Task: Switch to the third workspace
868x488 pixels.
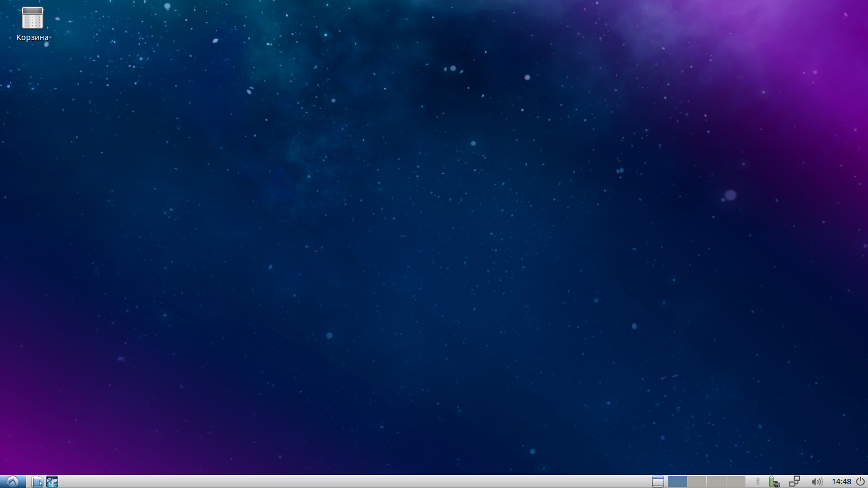Action: (716, 481)
